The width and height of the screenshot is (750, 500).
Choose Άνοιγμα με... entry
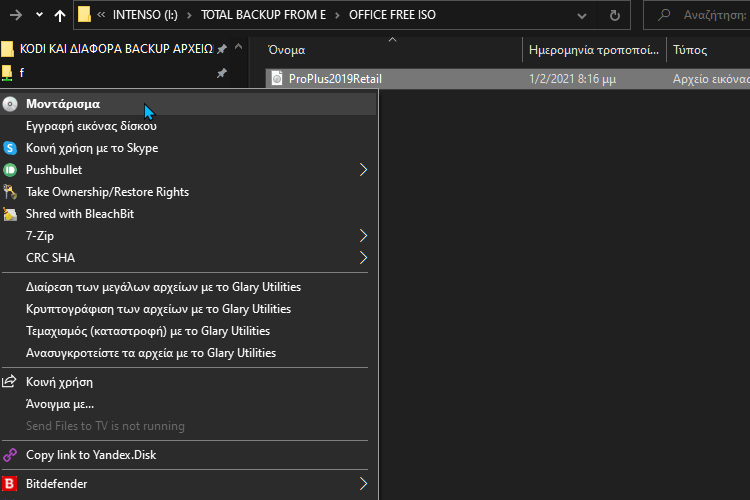click(188, 404)
